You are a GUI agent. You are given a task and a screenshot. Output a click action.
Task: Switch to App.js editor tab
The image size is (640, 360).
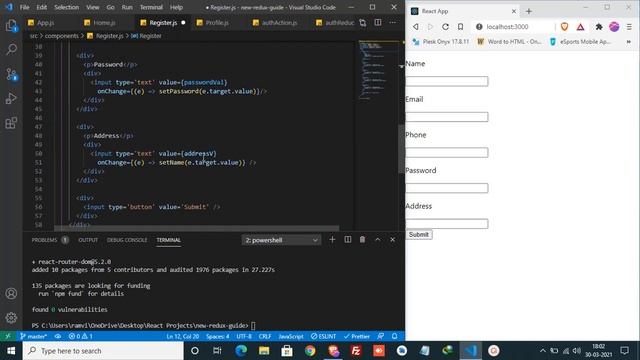point(46,23)
